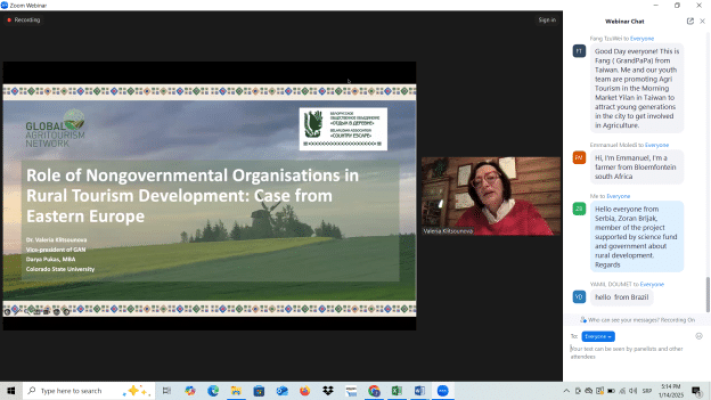Select Valeria Klitsounova's video thumbnail
711x400 pixels.
[490, 196]
